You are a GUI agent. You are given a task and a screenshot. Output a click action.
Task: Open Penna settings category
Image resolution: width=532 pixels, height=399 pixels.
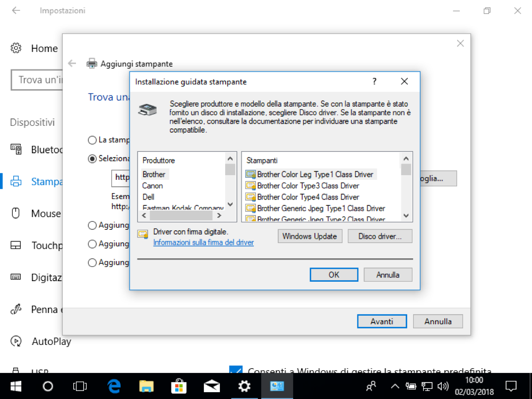point(36,309)
